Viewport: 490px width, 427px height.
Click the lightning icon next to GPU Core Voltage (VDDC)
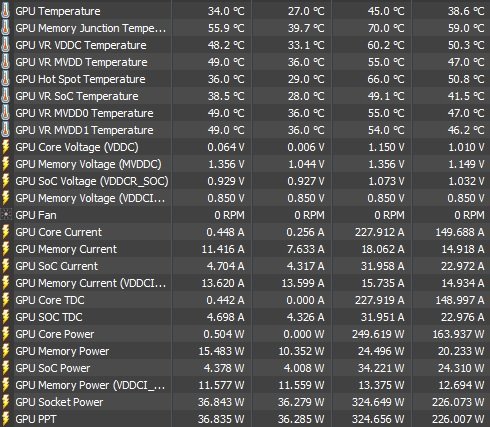(5, 147)
